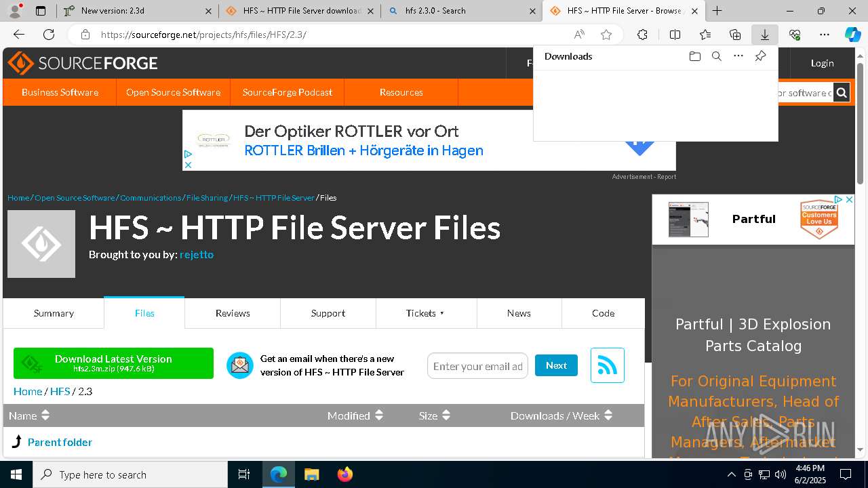868x488 pixels.
Task: Open HFS folder breadcrumb link
Action: (60, 391)
